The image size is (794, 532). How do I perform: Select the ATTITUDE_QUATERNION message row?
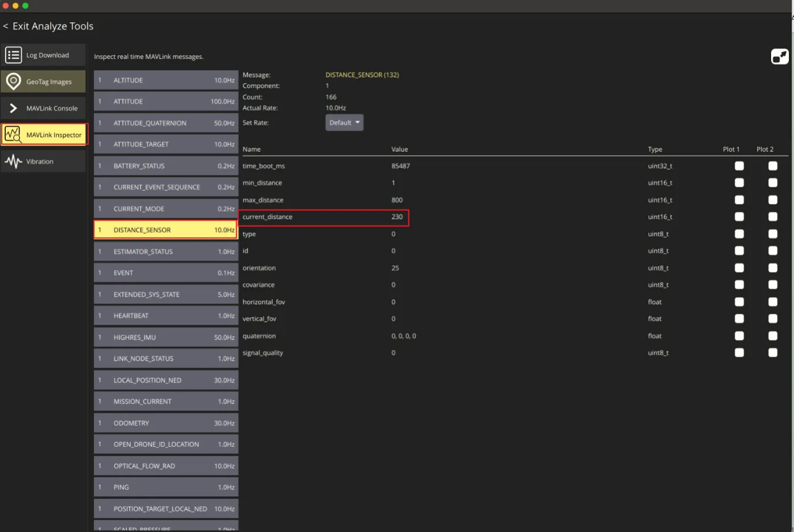coord(166,123)
